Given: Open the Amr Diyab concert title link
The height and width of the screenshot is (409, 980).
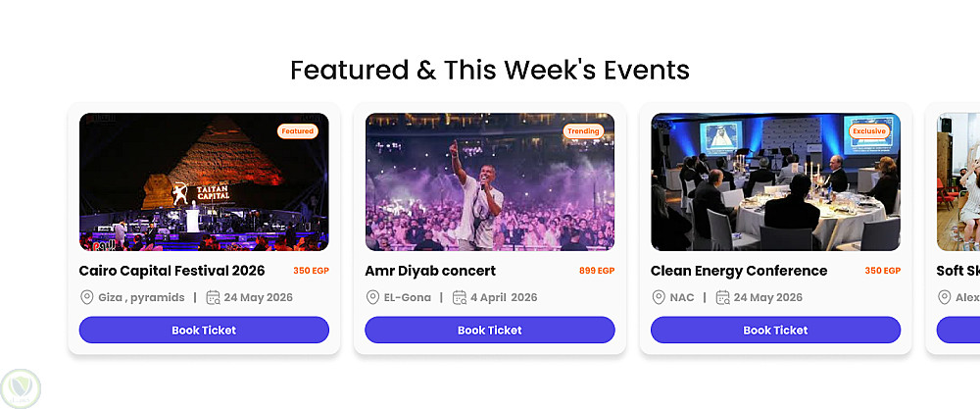Looking at the screenshot, I should [430, 271].
